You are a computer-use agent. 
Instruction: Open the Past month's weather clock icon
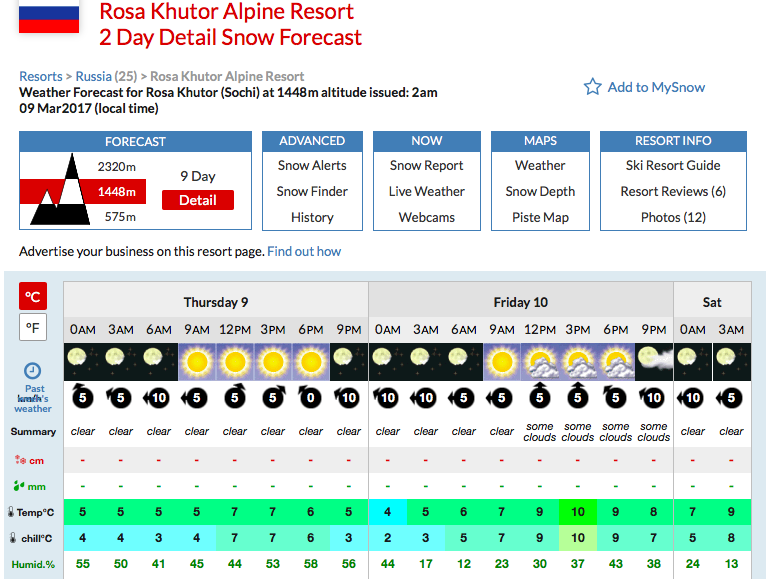point(32,371)
